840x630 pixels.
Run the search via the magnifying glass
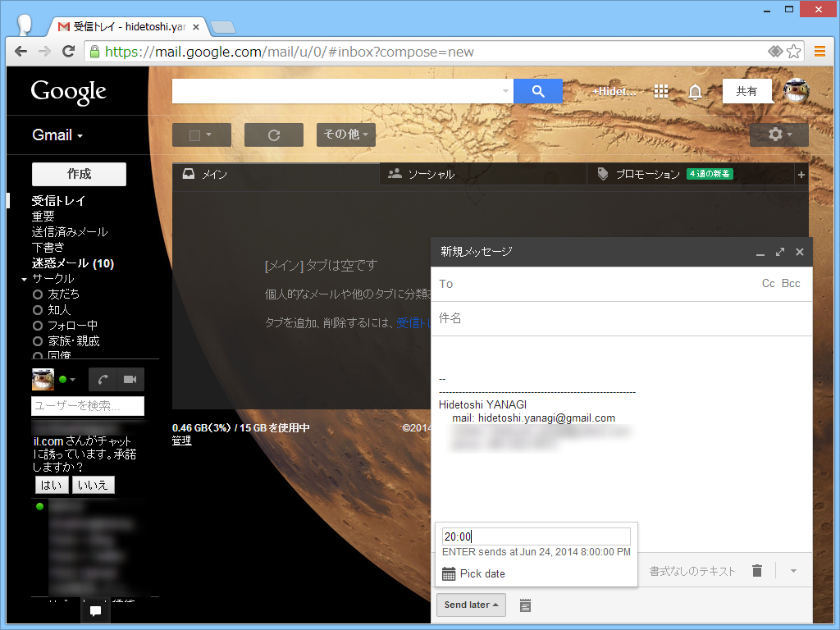point(537,91)
